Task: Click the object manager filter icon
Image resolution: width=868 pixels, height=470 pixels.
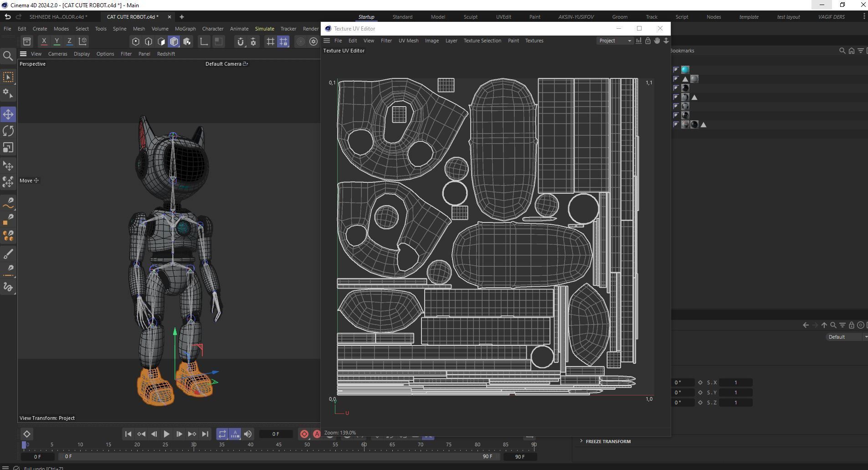Action: point(861,51)
